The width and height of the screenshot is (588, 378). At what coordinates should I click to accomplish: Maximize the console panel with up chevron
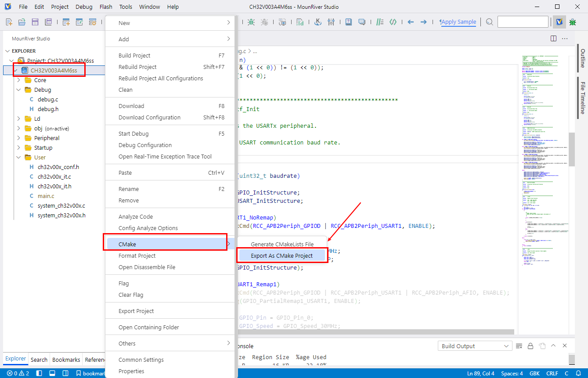(x=553, y=346)
